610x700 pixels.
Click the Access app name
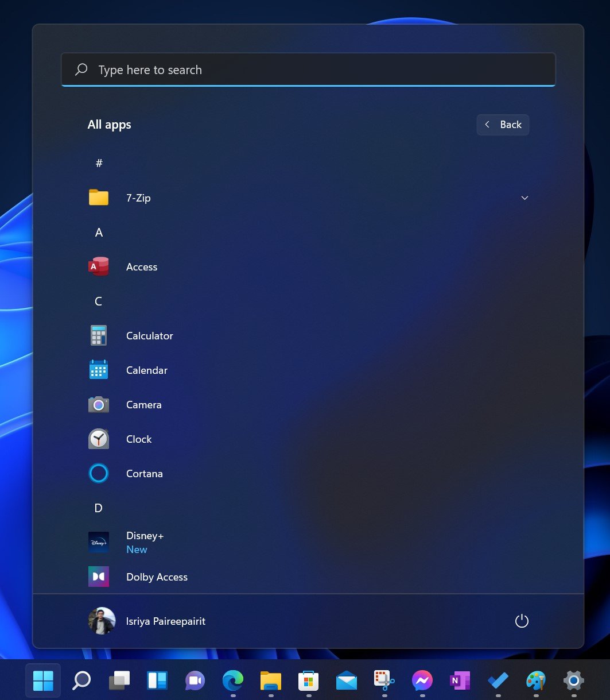coord(142,266)
